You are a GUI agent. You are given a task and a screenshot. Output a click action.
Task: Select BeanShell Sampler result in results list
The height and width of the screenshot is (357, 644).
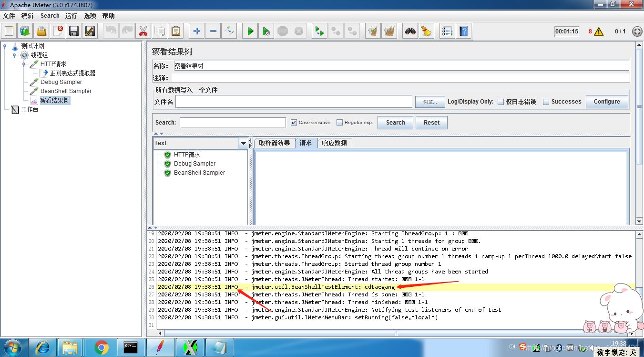(199, 173)
